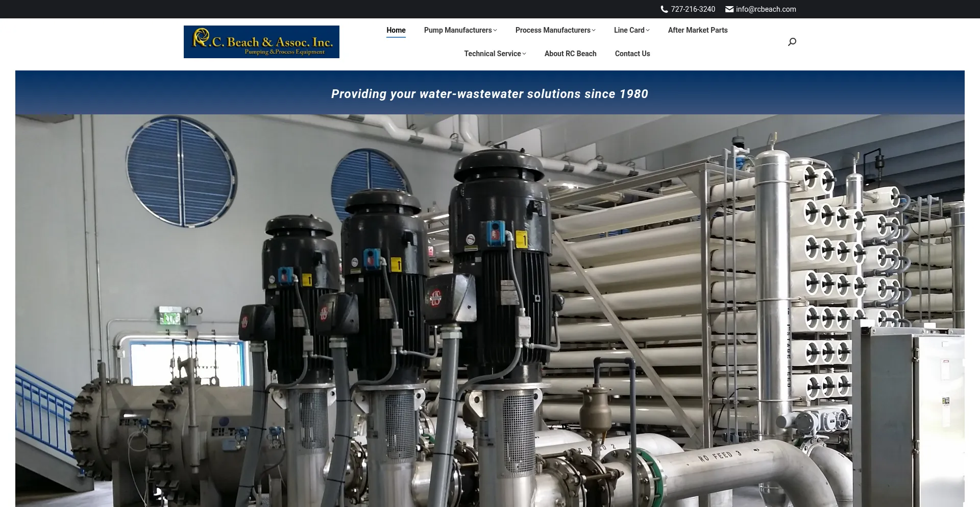Expand the Process Manufacturers chevron arrow
This screenshot has width=980, height=507.
tap(594, 31)
